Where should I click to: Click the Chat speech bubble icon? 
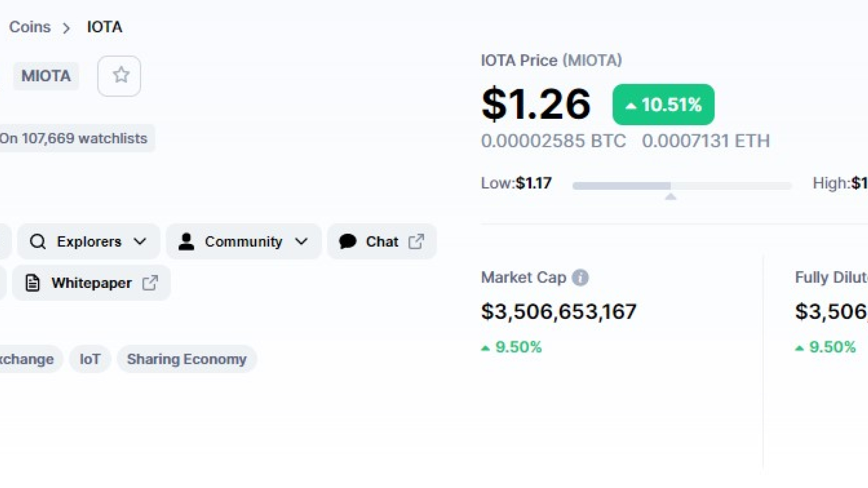click(348, 241)
